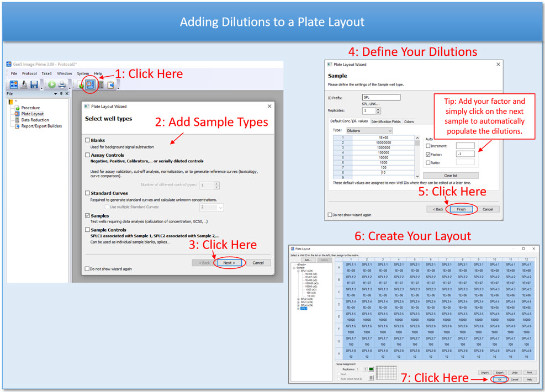The width and height of the screenshot is (545, 392).
Task: Click the green serial assignment color swatch
Action: [x=371, y=369]
